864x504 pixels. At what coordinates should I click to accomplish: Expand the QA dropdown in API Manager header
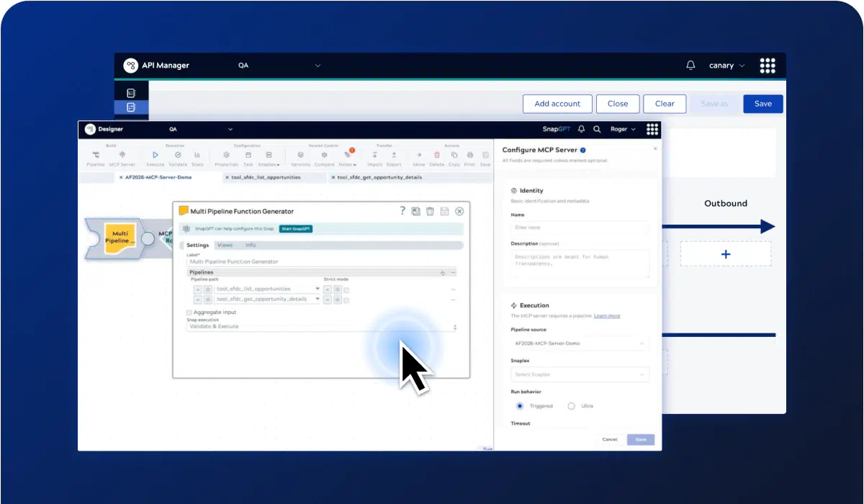click(x=318, y=66)
